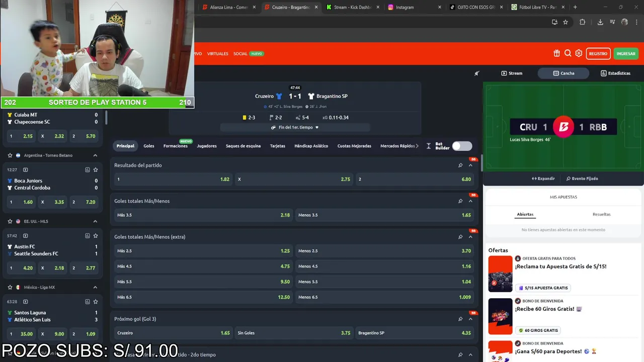The height and width of the screenshot is (362, 644).
Task: Pin the Resultado del partido market
Action: click(460, 165)
